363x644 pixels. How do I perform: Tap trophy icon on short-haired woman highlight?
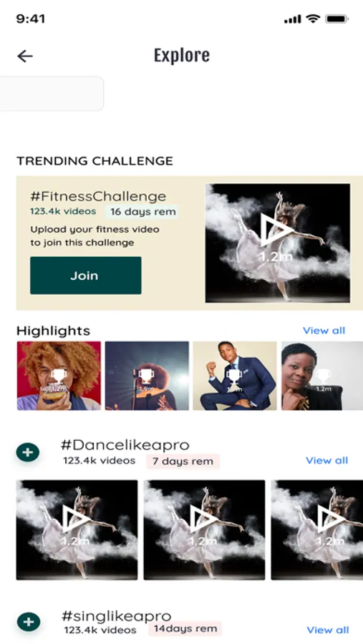(x=323, y=374)
